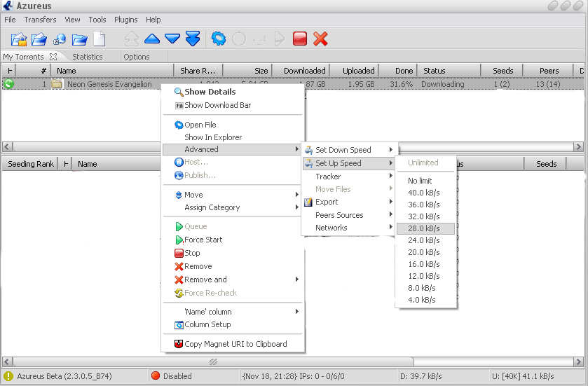The image size is (588, 386).
Task: Switch to the Options tab
Action: (x=137, y=57)
